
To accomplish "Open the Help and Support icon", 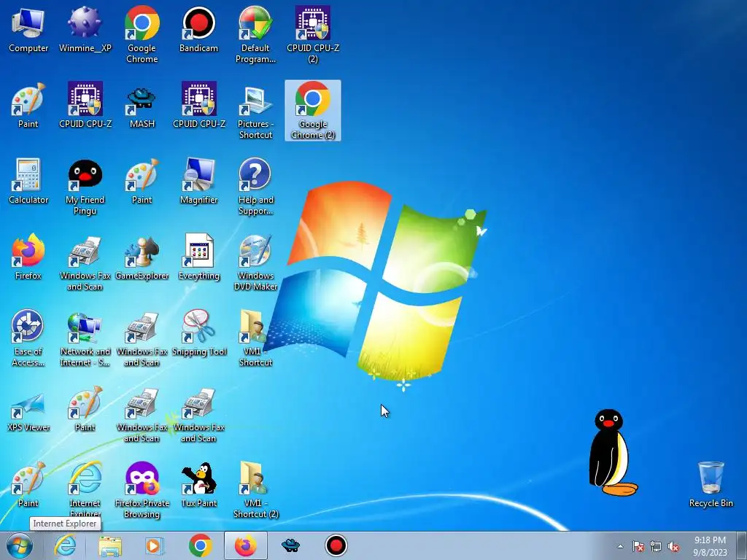I will point(255,186).
